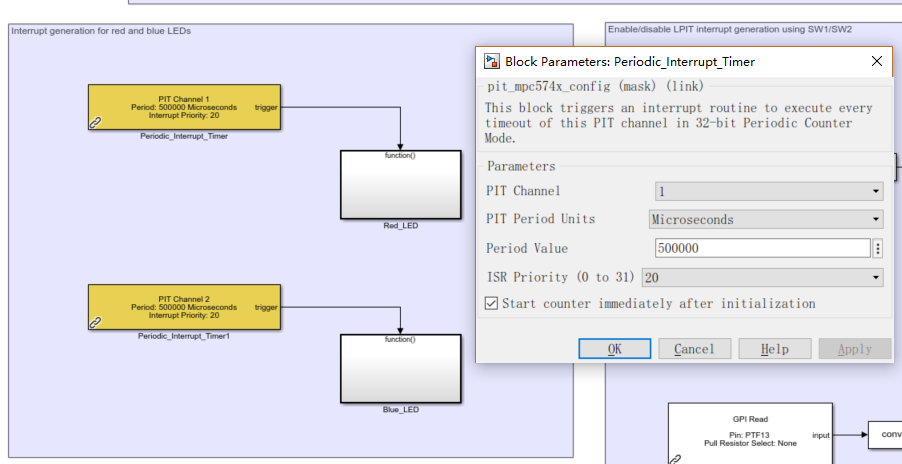Click the Help button
The height and width of the screenshot is (464, 902).
(774, 349)
